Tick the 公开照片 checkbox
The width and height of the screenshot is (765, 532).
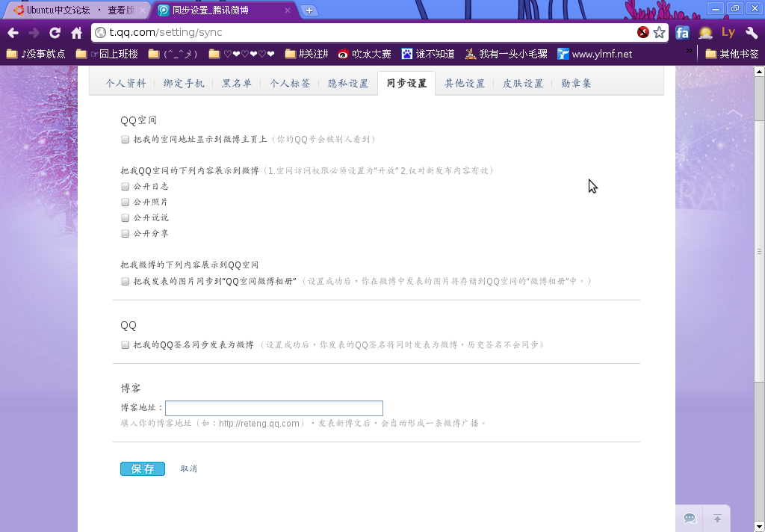point(125,202)
